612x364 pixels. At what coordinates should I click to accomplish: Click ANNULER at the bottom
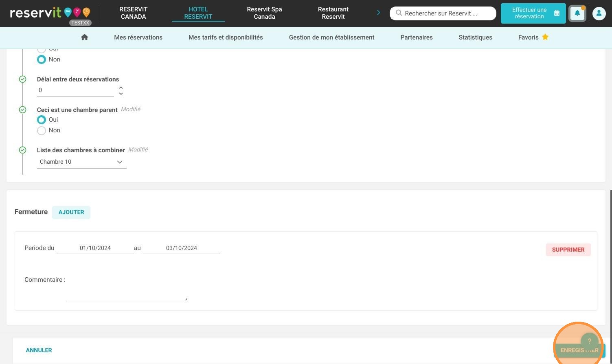click(x=39, y=350)
